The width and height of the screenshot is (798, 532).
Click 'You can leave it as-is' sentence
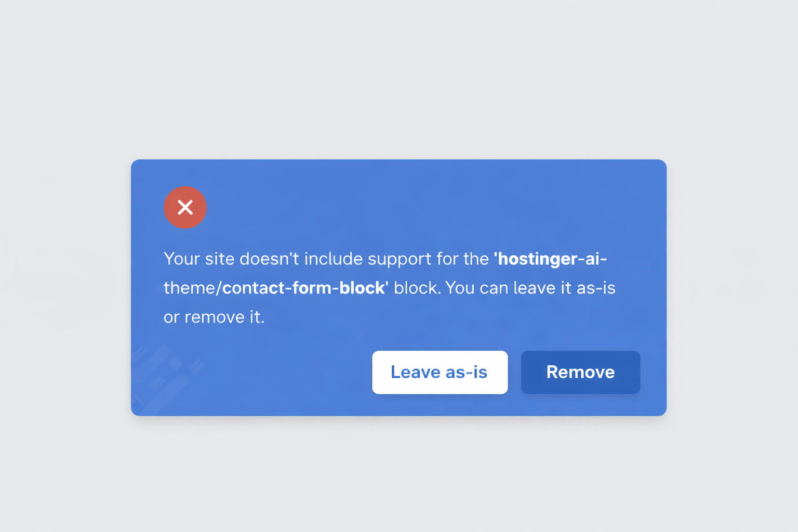pos(530,288)
